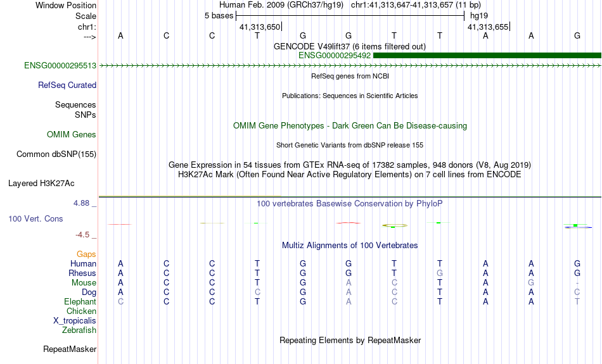Click the Common dbSNP(155) track label
Screen dimensions: 602x364
[56, 154]
